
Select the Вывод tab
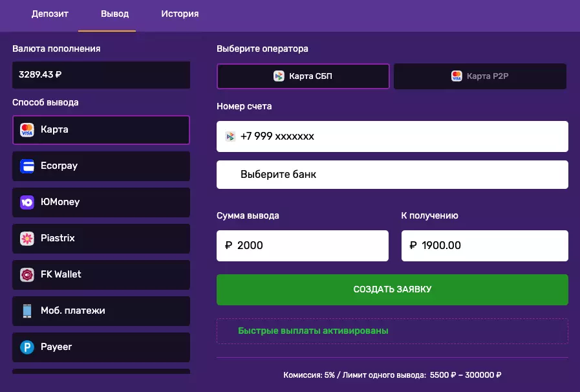click(114, 14)
